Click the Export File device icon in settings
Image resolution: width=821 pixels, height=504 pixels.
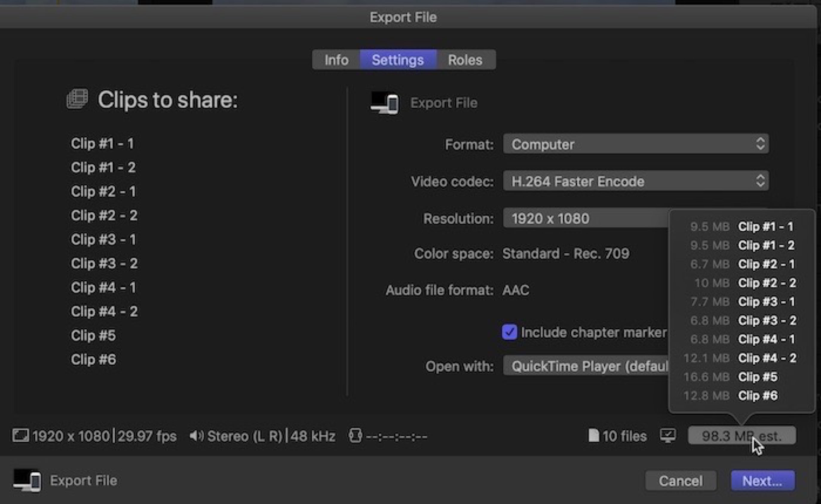(385, 103)
